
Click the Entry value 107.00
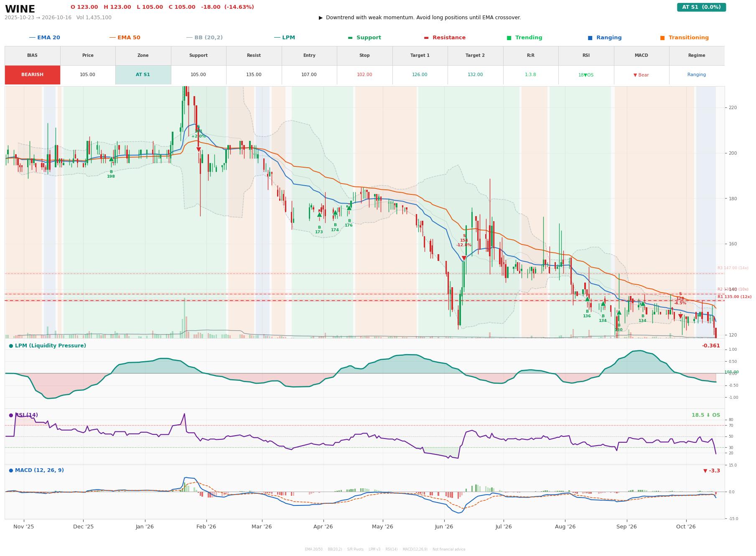click(x=309, y=75)
